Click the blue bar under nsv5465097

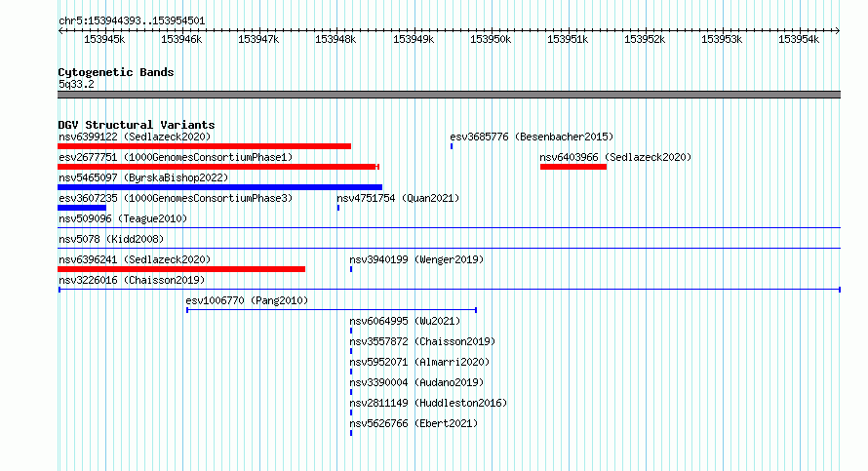point(219,187)
